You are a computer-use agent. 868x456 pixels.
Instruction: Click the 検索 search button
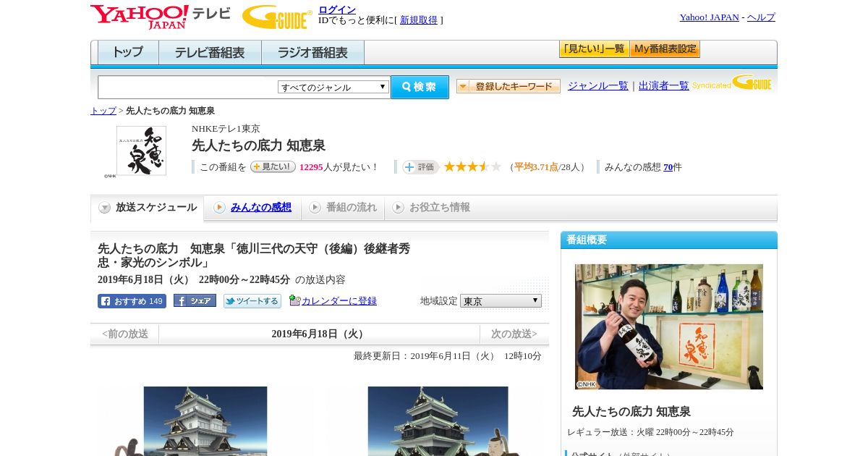click(x=420, y=87)
